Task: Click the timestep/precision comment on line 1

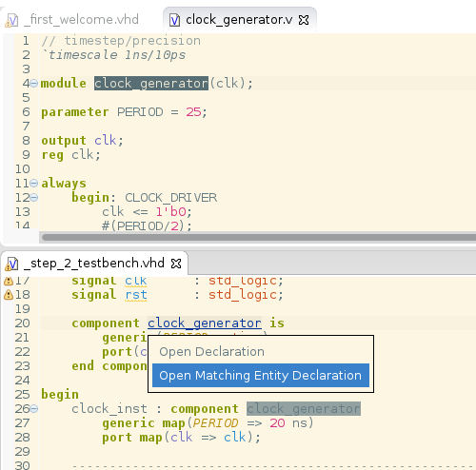Action: click(x=121, y=41)
